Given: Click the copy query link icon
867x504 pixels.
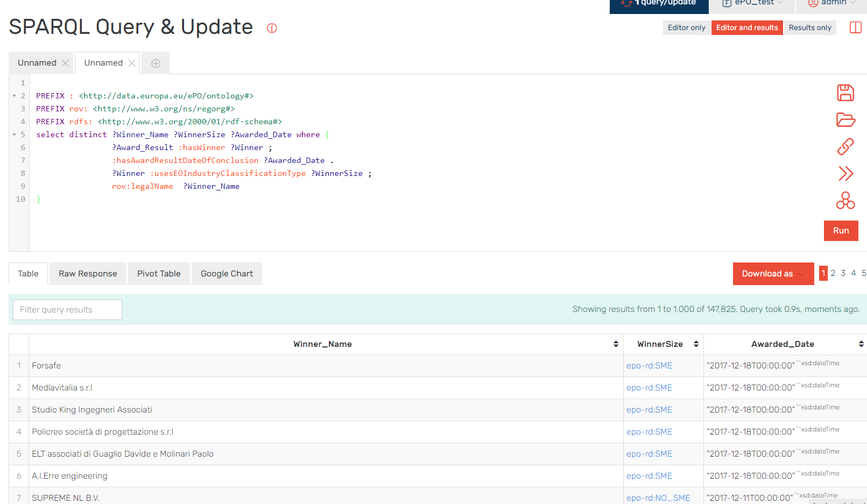Looking at the screenshot, I should coord(845,146).
